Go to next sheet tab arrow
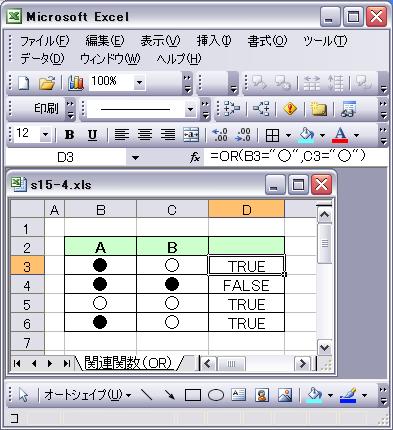 coord(50,363)
